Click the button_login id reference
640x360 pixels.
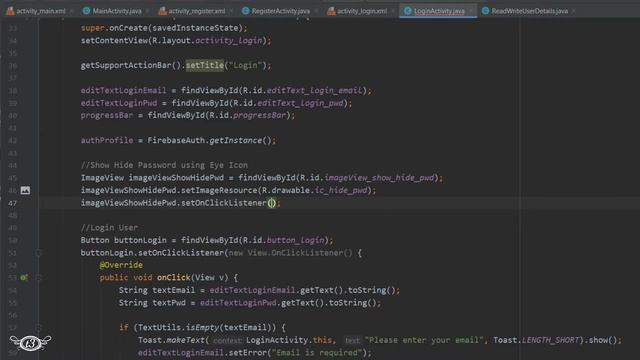(x=296, y=240)
